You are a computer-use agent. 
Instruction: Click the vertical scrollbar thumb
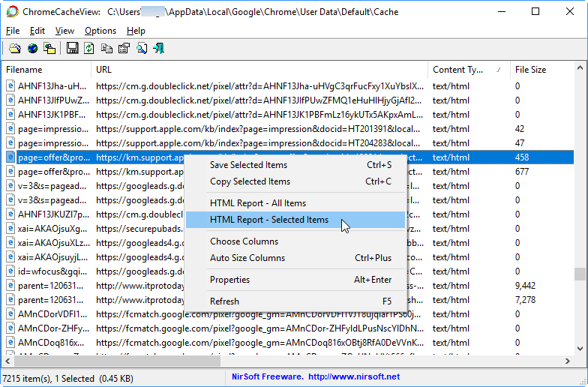coord(580,274)
